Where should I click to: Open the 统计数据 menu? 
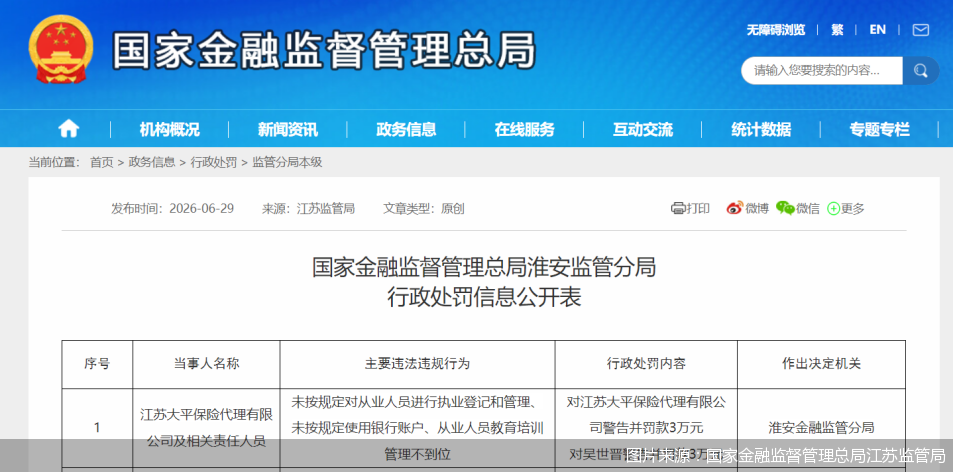[x=761, y=129]
